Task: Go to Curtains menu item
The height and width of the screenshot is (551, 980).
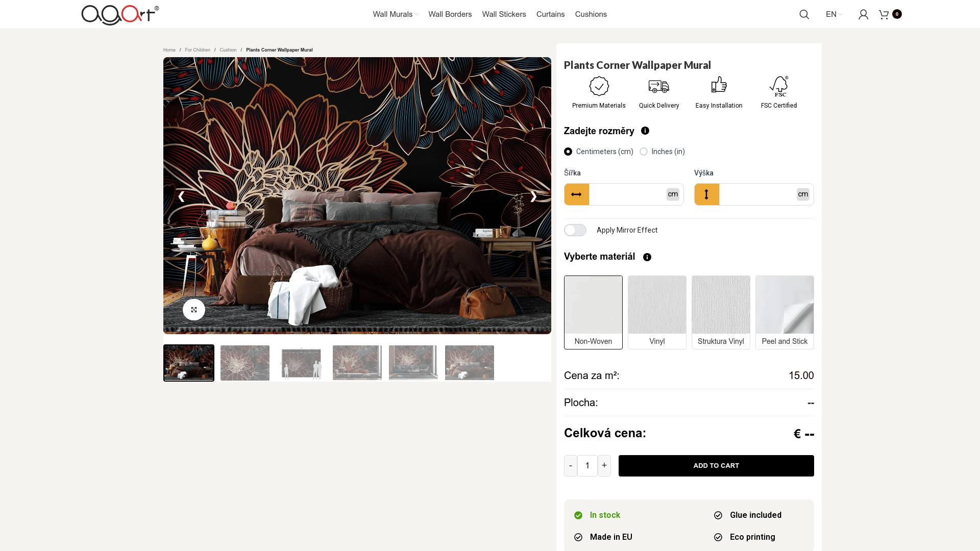Action: point(550,14)
